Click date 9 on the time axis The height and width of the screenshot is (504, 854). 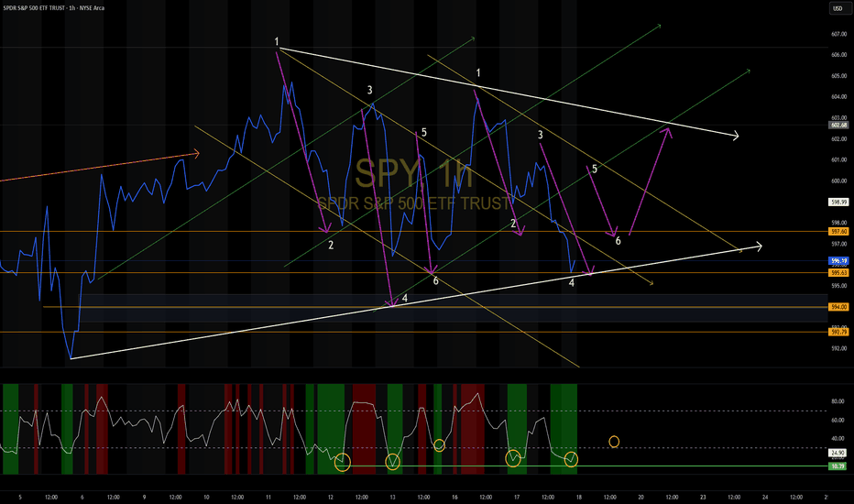[x=145, y=497]
